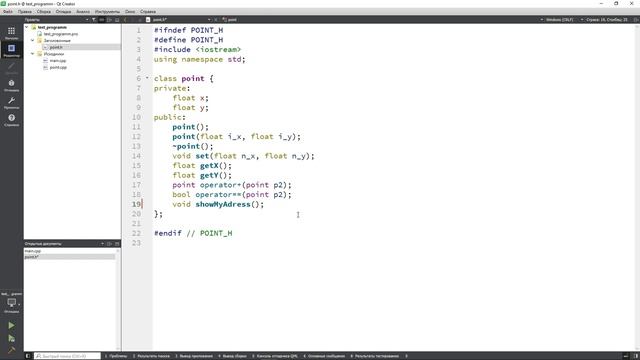Click the editor vertical scrollbar
This screenshot has width=640, height=360.
click(x=637, y=187)
